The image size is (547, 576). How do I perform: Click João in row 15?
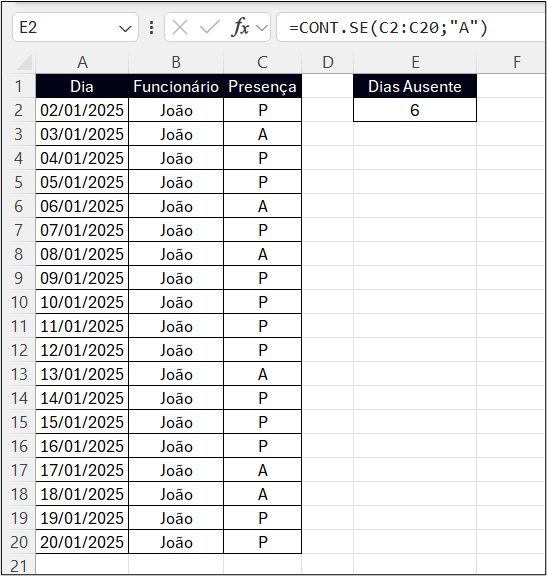(176, 422)
